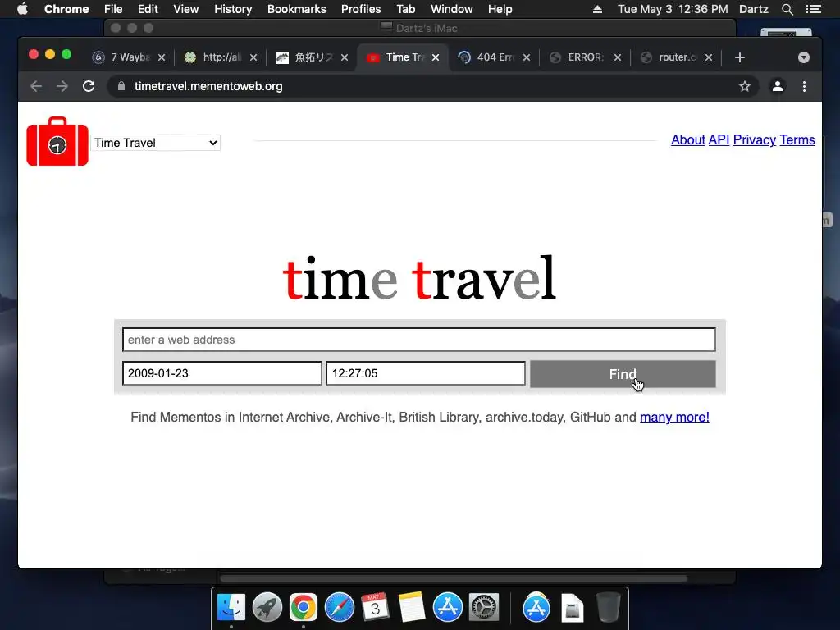Open the File menu
Screen dimensions: 840x630
(113, 9)
